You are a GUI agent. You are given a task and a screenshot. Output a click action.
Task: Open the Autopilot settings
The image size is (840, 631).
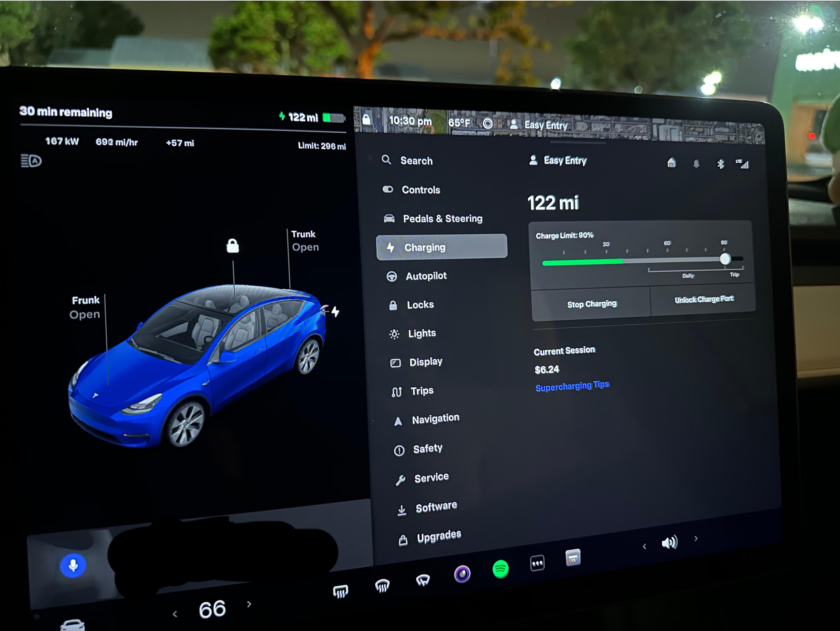coord(417,276)
